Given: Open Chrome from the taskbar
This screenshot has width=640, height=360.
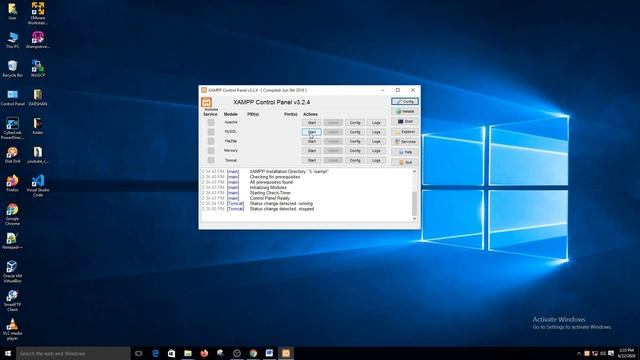Looking at the screenshot, I should point(253,353).
